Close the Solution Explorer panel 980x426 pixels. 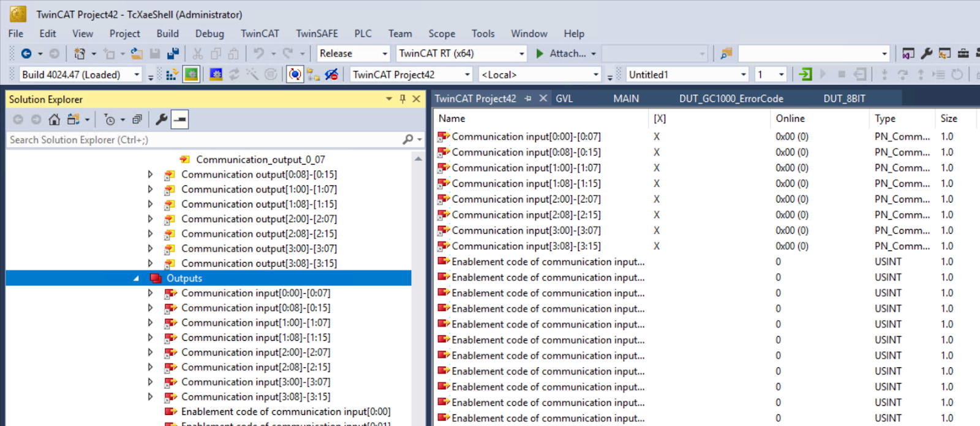point(417,99)
